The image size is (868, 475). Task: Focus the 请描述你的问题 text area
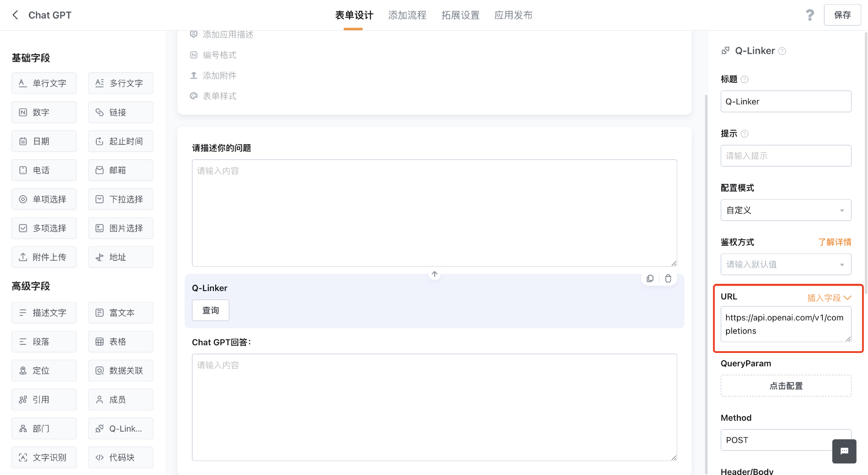pos(434,212)
